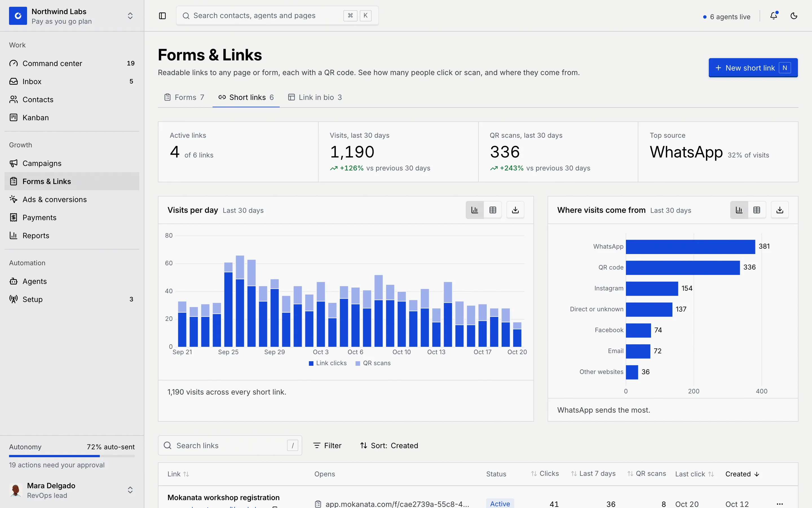Download Visits per day data
Viewport: 812px width, 508px height.
click(515, 210)
